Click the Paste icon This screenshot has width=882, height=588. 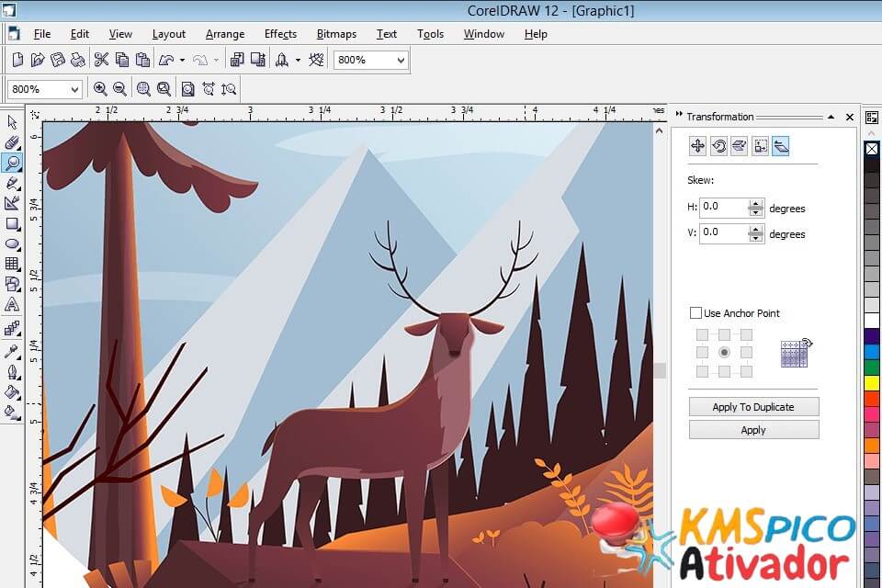point(143,60)
